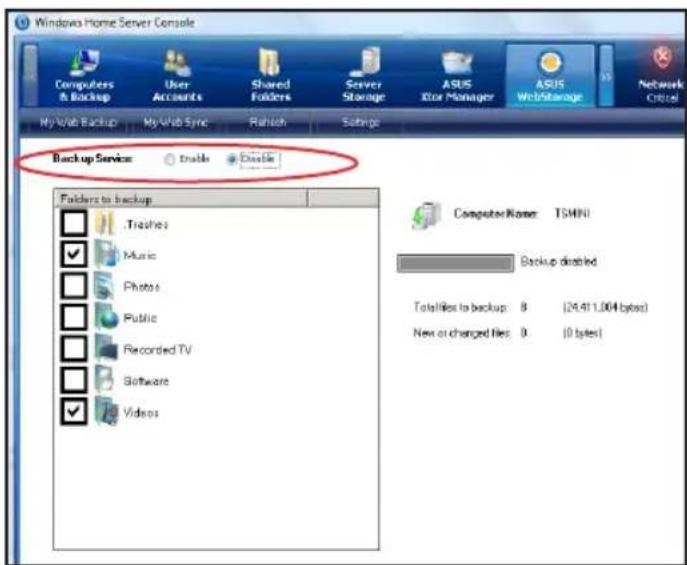Select the Disable backup service radio
The image size is (687, 565).
[x=231, y=159]
